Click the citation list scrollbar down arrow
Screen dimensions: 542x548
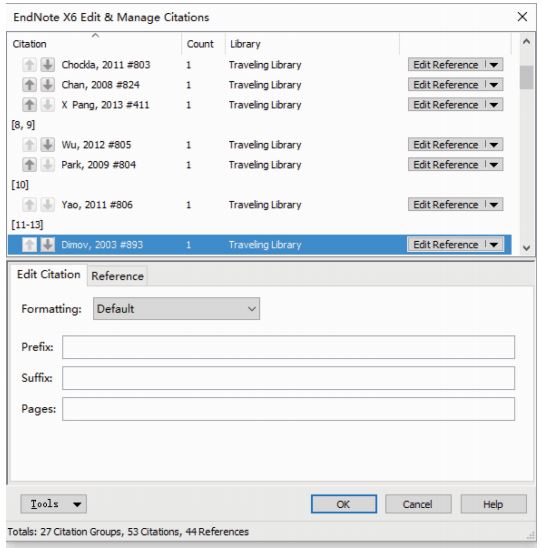526,248
